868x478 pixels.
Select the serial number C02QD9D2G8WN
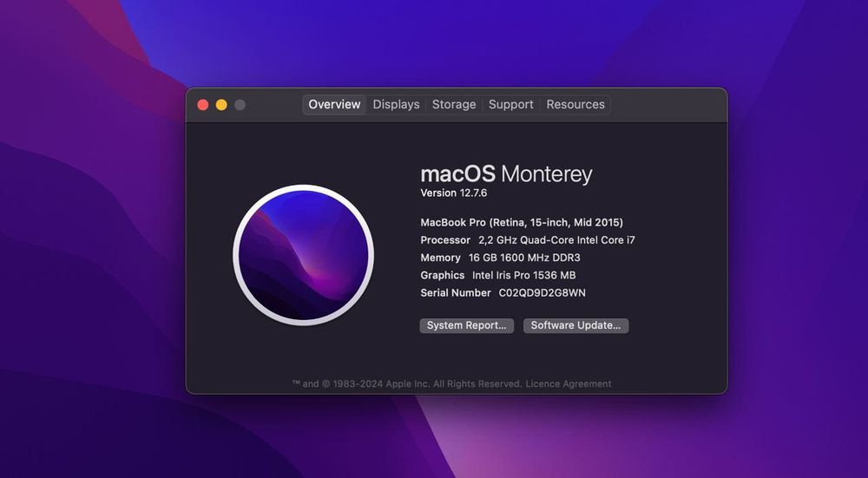point(542,293)
